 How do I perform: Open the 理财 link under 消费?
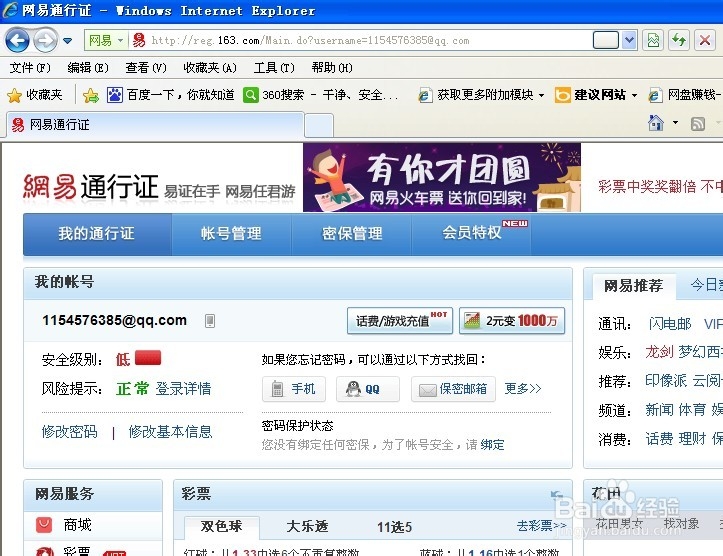coord(692,439)
